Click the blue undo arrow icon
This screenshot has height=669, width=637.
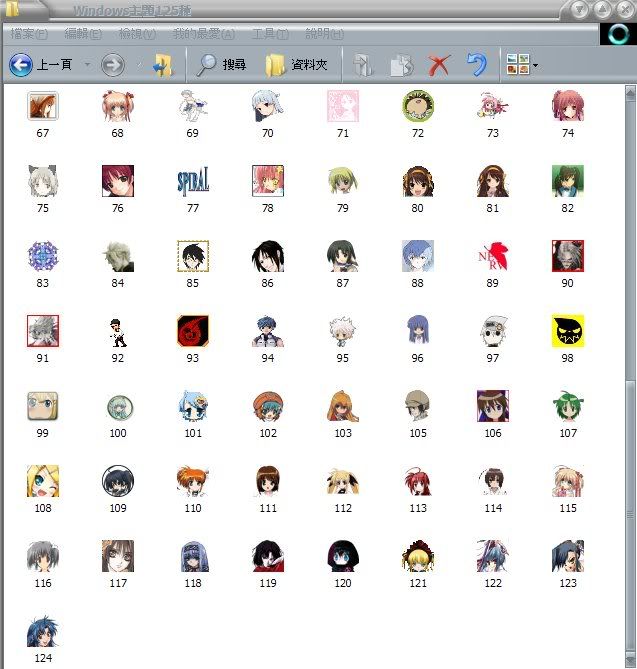point(477,65)
